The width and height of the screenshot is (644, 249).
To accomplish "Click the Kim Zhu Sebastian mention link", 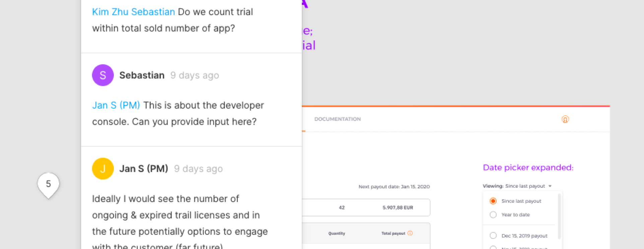I will 133,12.
